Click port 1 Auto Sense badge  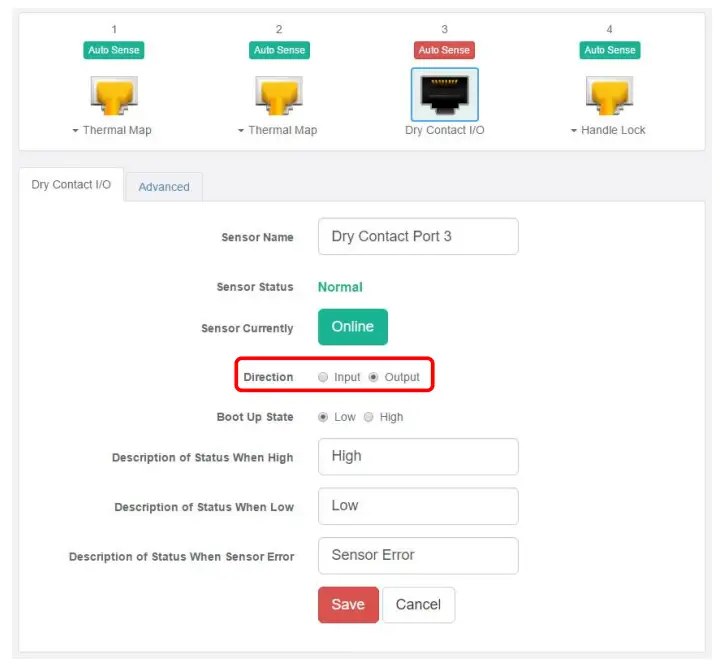click(x=113, y=50)
